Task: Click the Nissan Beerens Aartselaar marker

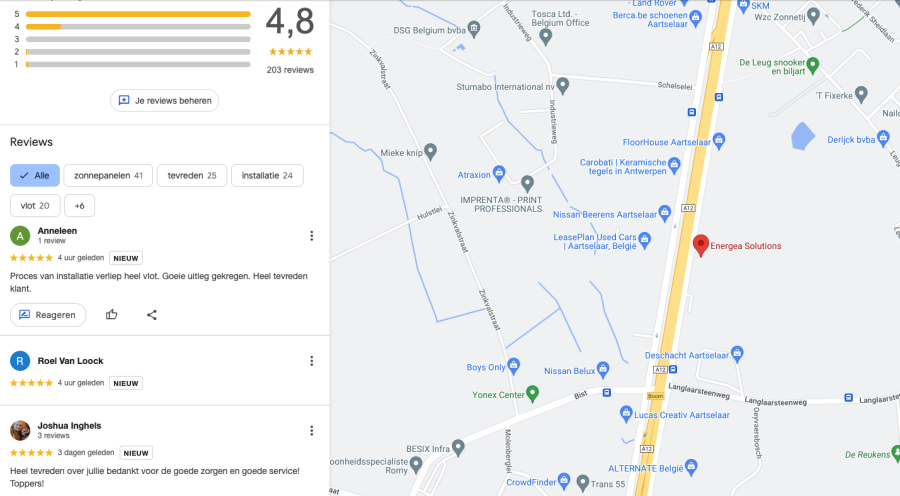Action: [x=665, y=214]
